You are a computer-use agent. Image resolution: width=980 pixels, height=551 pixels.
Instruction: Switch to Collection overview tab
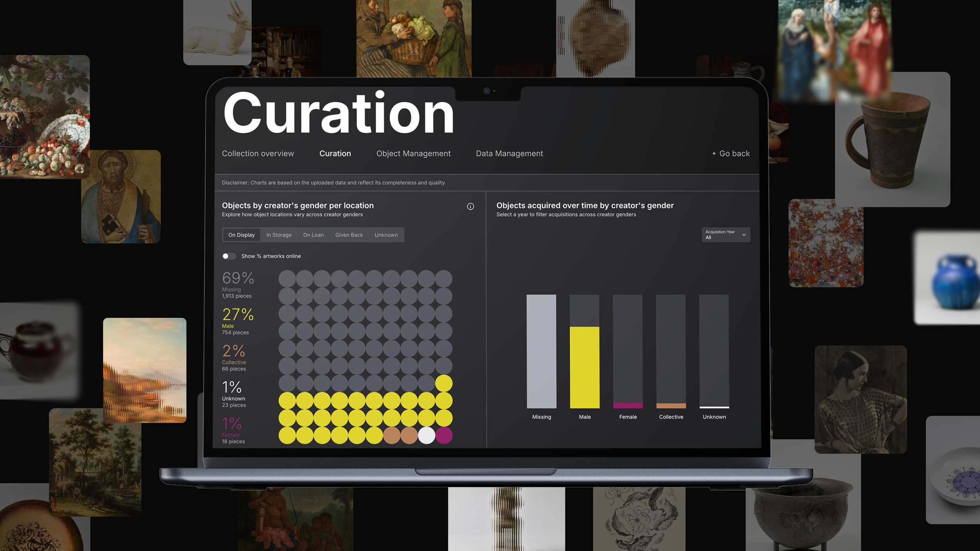pos(258,154)
